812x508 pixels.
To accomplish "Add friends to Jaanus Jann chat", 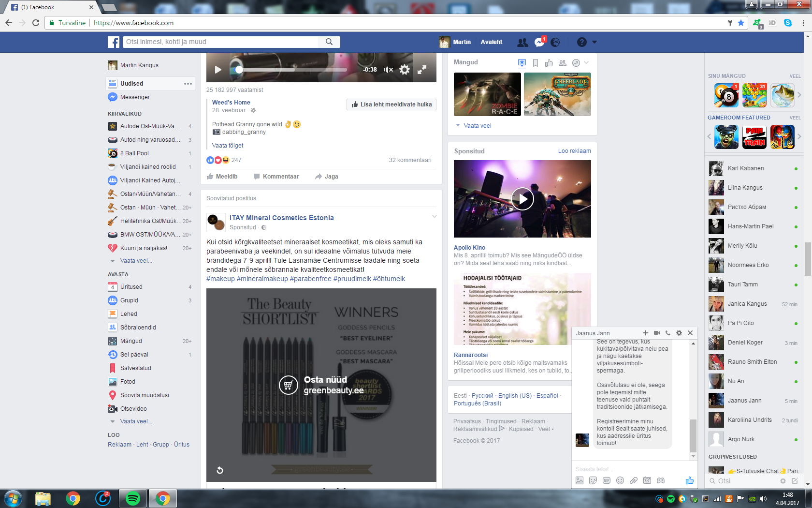I will (645, 333).
